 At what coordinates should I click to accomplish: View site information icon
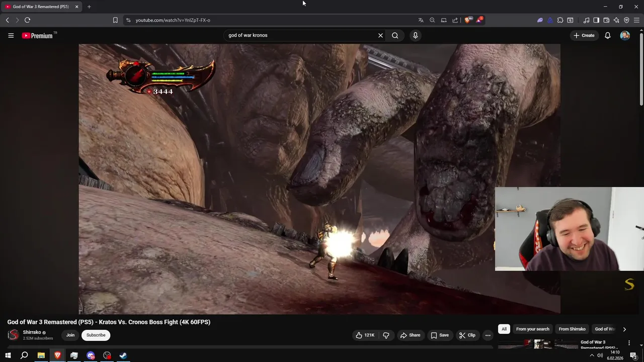point(128,20)
